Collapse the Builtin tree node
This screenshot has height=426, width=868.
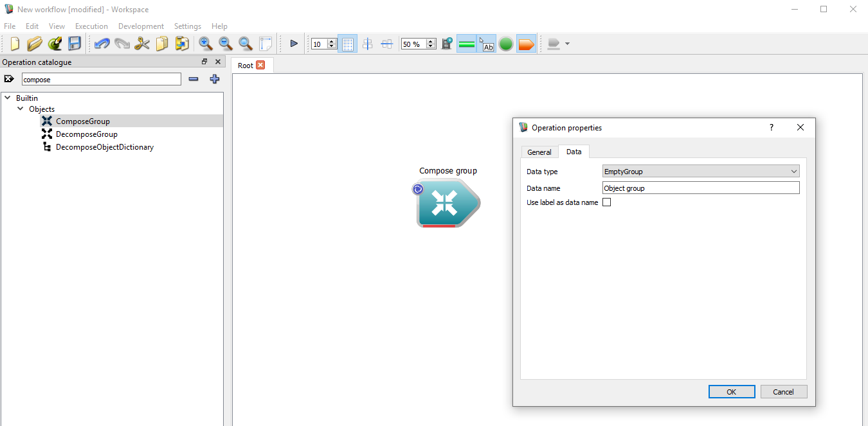pyautogui.click(x=7, y=98)
